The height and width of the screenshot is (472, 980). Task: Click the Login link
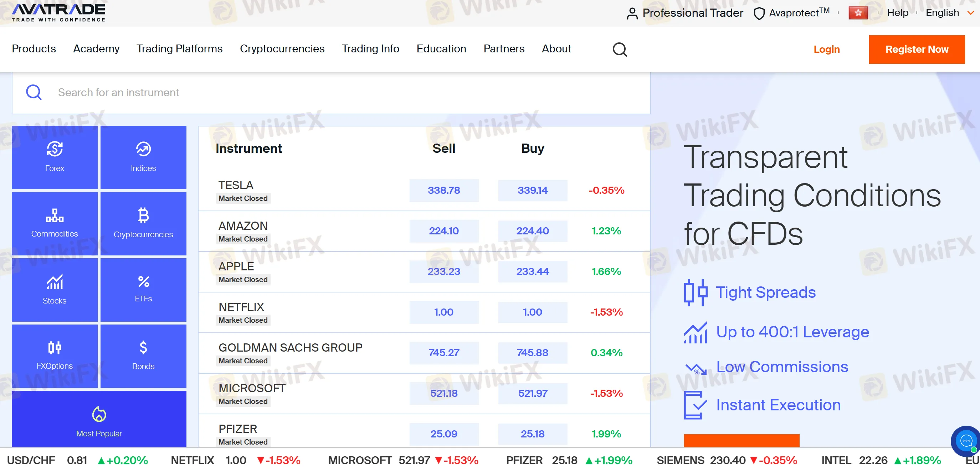click(826, 50)
